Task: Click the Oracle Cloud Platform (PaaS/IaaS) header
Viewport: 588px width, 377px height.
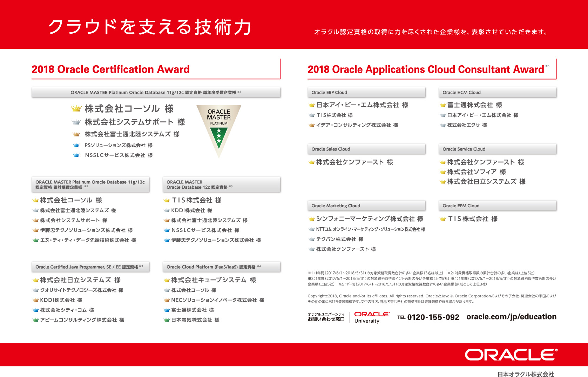Action: click(222, 267)
